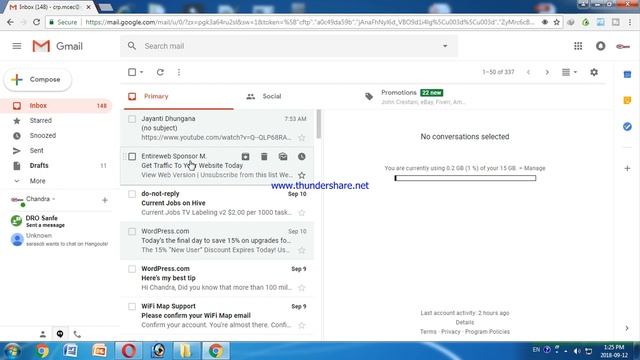Star the Jayanti Dhungana email
This screenshot has height=360, width=640.
pos(302,138)
